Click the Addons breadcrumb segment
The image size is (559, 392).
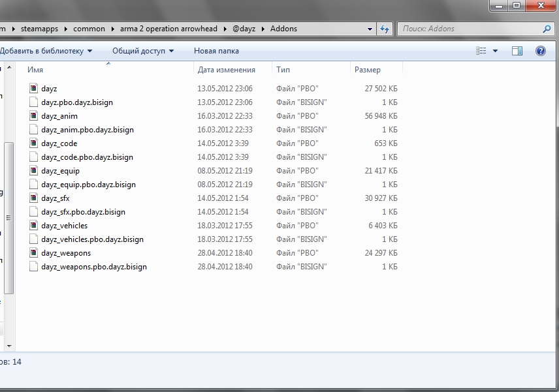pos(284,29)
